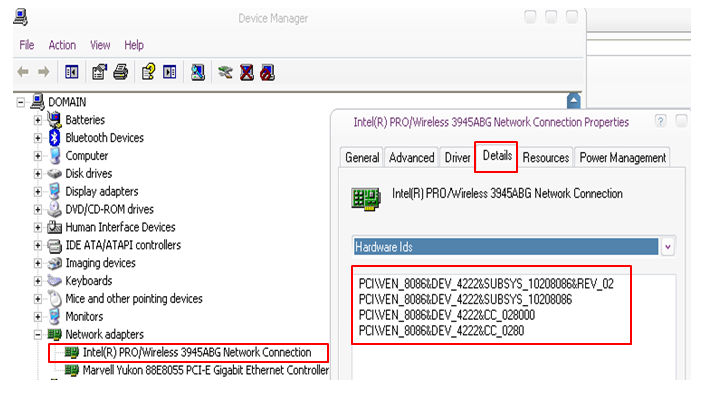The width and height of the screenshot is (701, 394).
Task: Collapse the Network adapters node
Action: [38, 335]
